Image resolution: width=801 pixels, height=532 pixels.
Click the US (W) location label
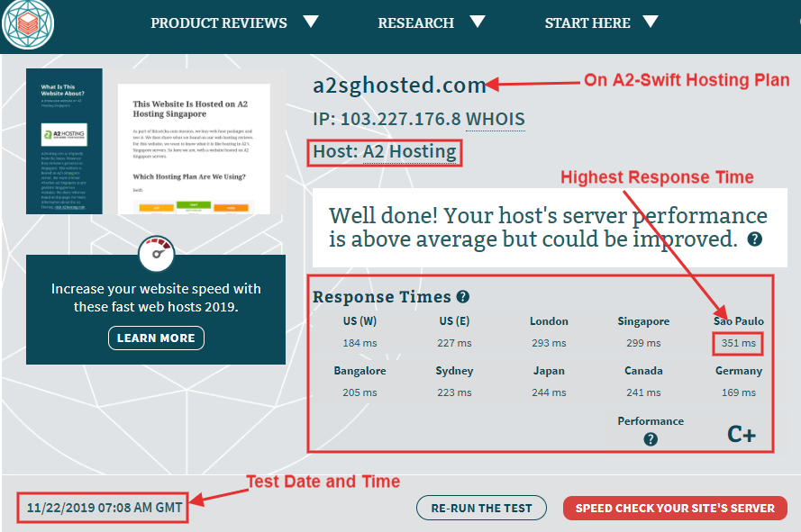360,321
